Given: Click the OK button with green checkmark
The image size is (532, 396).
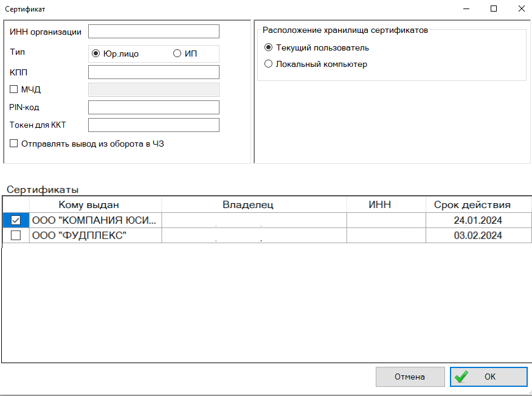Looking at the screenshot, I should tap(488, 377).
